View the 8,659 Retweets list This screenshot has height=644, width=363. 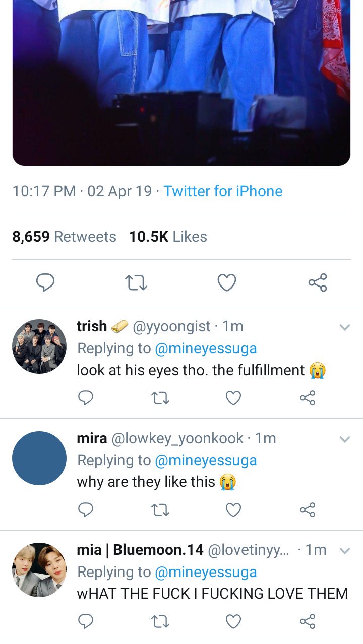[x=64, y=237]
